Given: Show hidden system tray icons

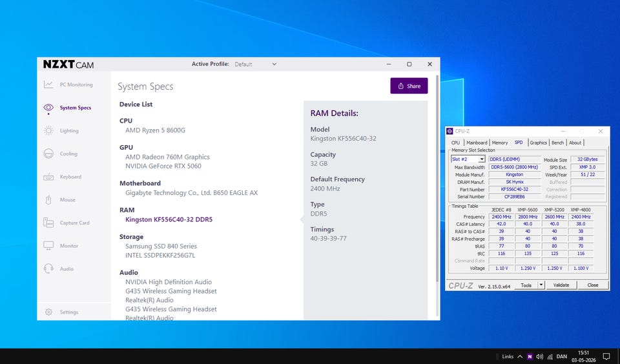Looking at the screenshot, I should (519, 356).
